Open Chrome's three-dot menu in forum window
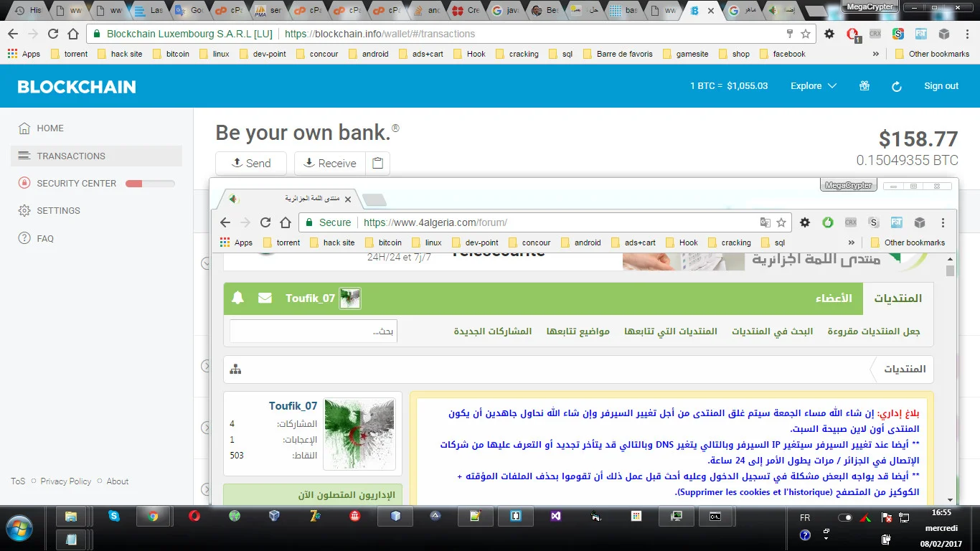The width and height of the screenshot is (980, 551). (x=943, y=222)
